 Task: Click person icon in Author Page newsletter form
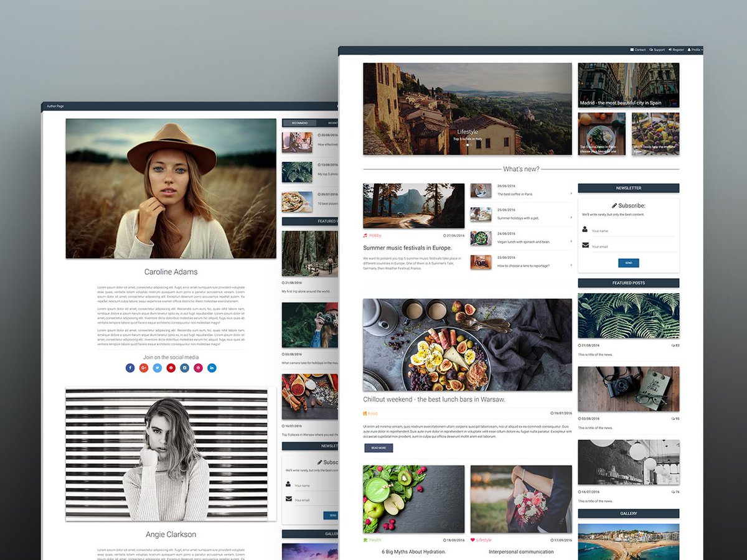(x=288, y=484)
